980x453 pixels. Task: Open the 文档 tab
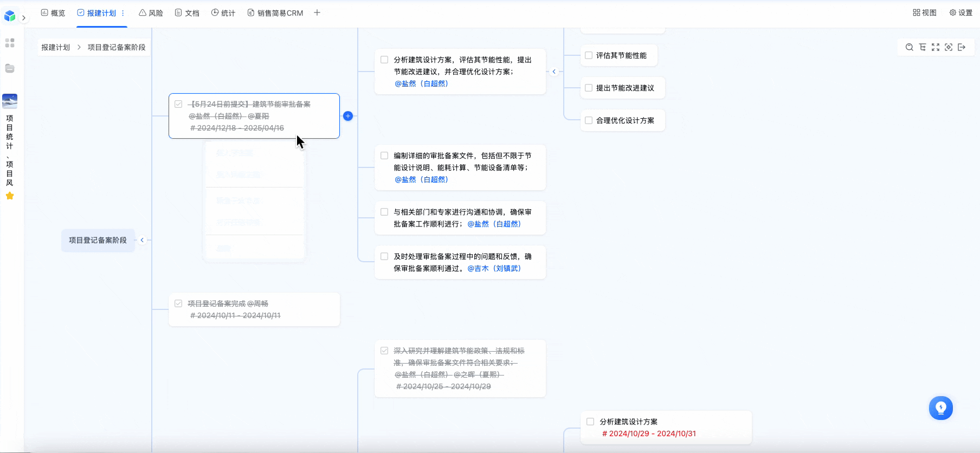pyautogui.click(x=187, y=13)
